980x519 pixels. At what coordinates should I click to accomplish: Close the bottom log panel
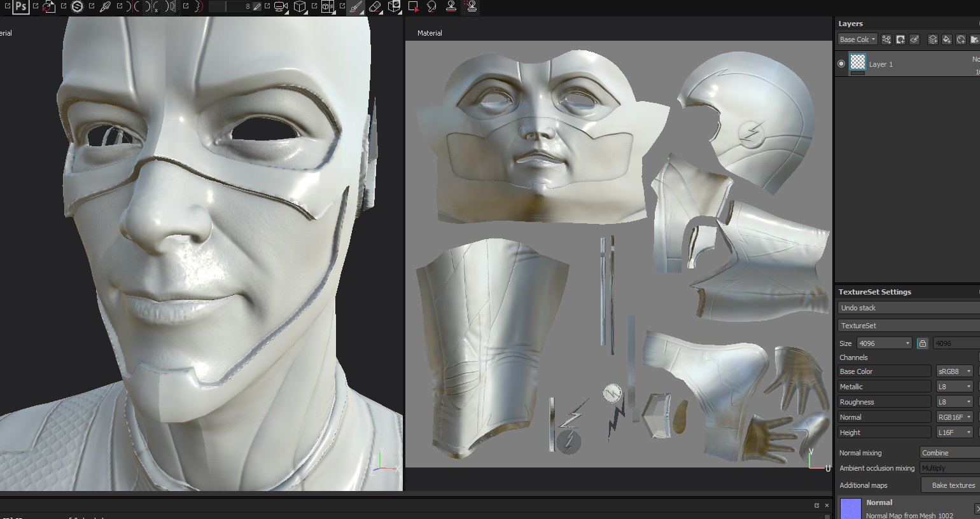pos(827,505)
